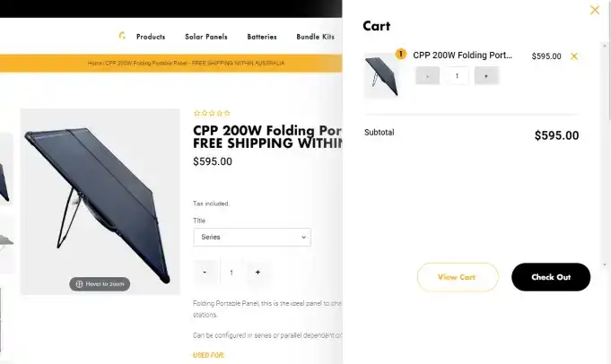
Task: Close the cart drawer
Action: click(x=594, y=11)
